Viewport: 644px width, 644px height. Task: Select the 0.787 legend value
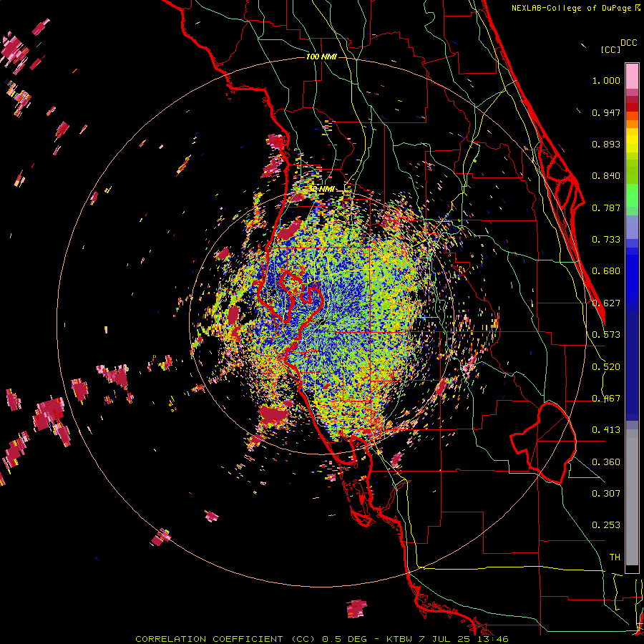click(606, 208)
